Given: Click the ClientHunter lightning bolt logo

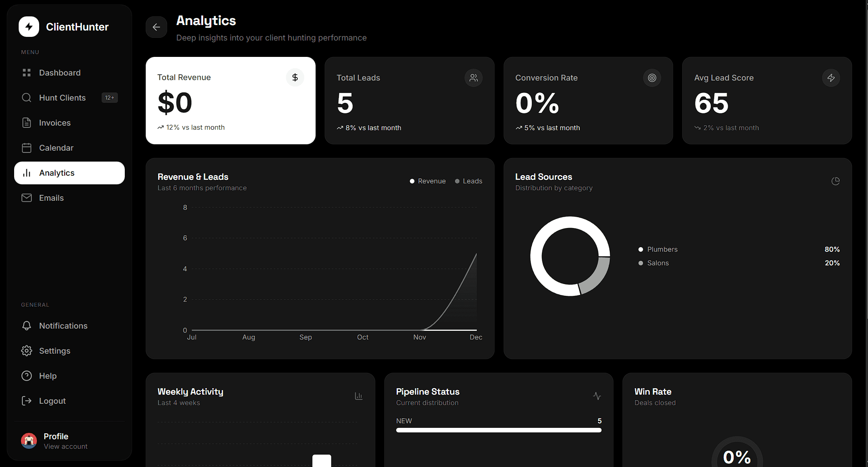Looking at the screenshot, I should [29, 27].
